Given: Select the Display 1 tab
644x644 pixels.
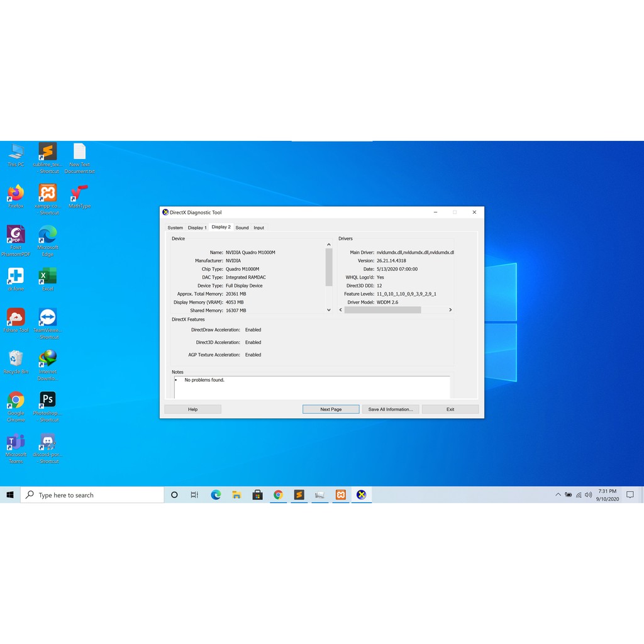Looking at the screenshot, I should (x=197, y=228).
